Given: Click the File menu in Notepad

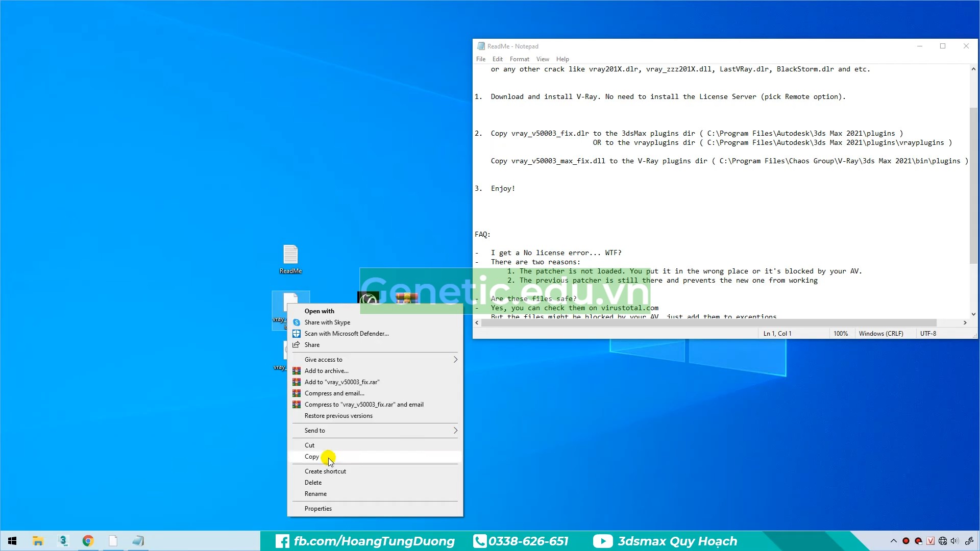Looking at the screenshot, I should pos(481,59).
